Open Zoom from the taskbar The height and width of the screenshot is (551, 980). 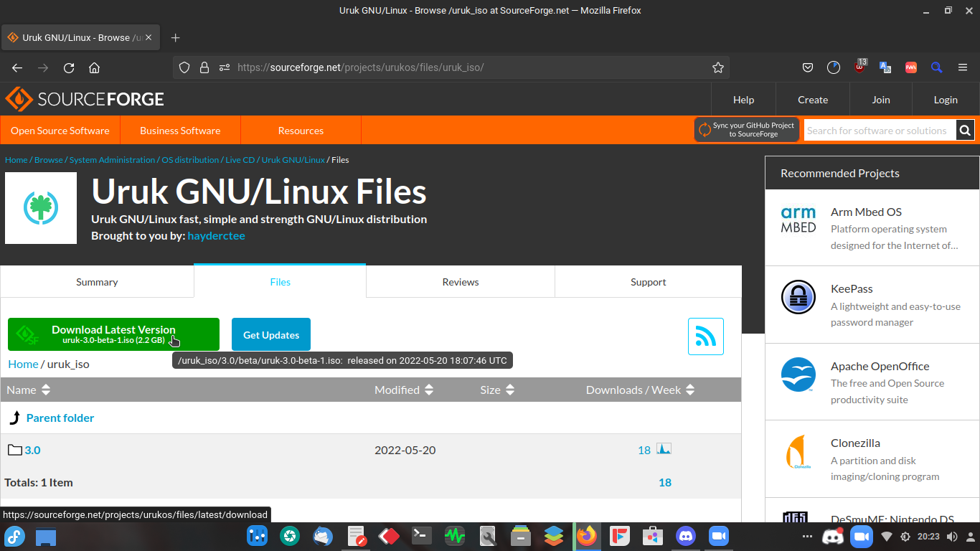(x=719, y=536)
